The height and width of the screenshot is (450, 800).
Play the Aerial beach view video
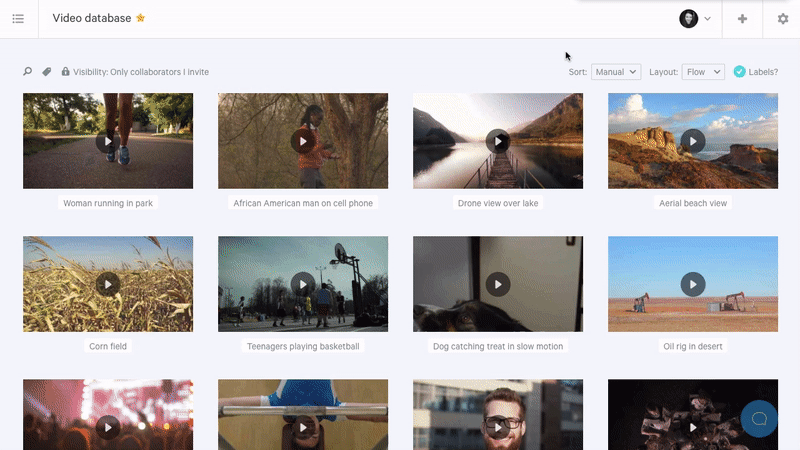(x=693, y=141)
